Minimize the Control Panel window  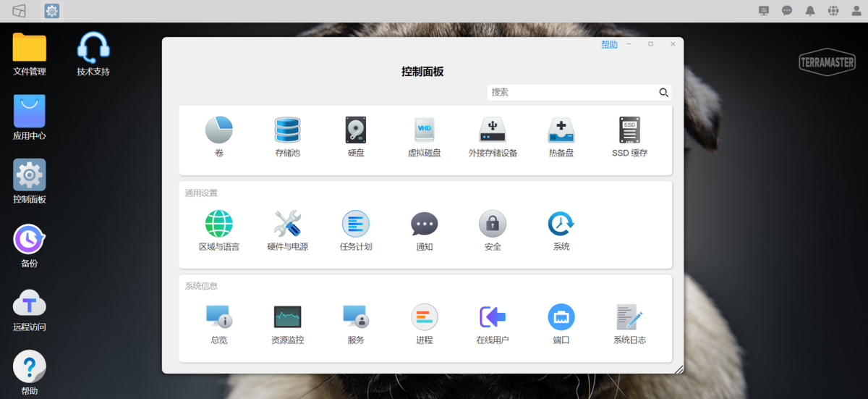629,44
